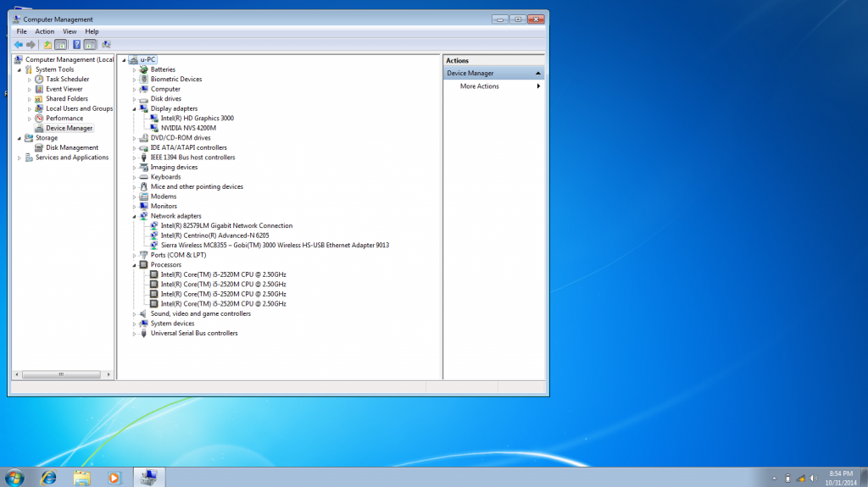The height and width of the screenshot is (487, 868).
Task: Click the Biometric Devices fingerprint icon
Action: click(x=144, y=79)
